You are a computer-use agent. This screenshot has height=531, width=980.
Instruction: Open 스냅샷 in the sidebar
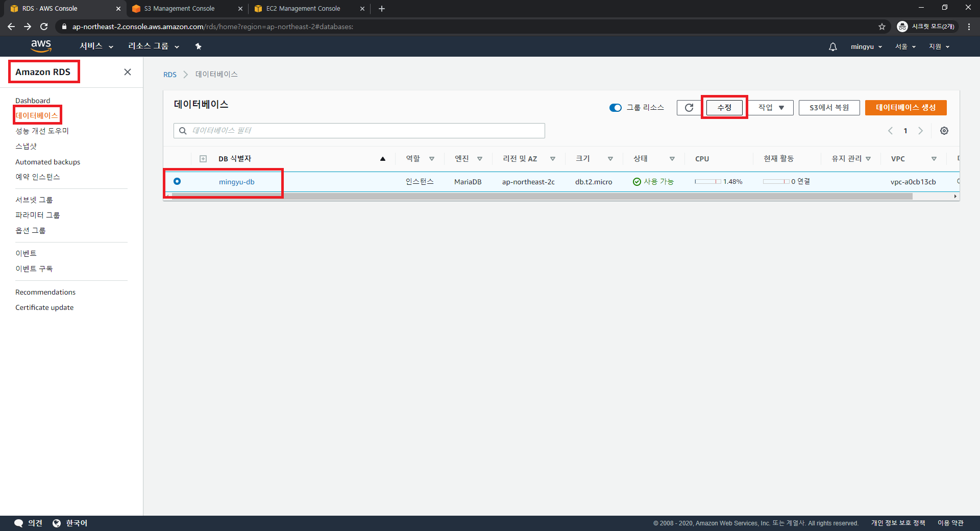pos(26,147)
